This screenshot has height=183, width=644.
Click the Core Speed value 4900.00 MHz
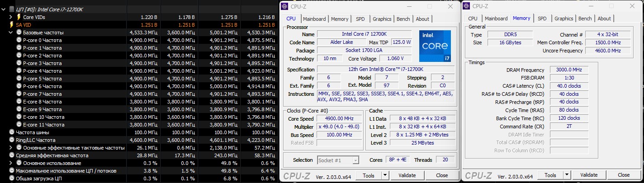(x=340, y=119)
